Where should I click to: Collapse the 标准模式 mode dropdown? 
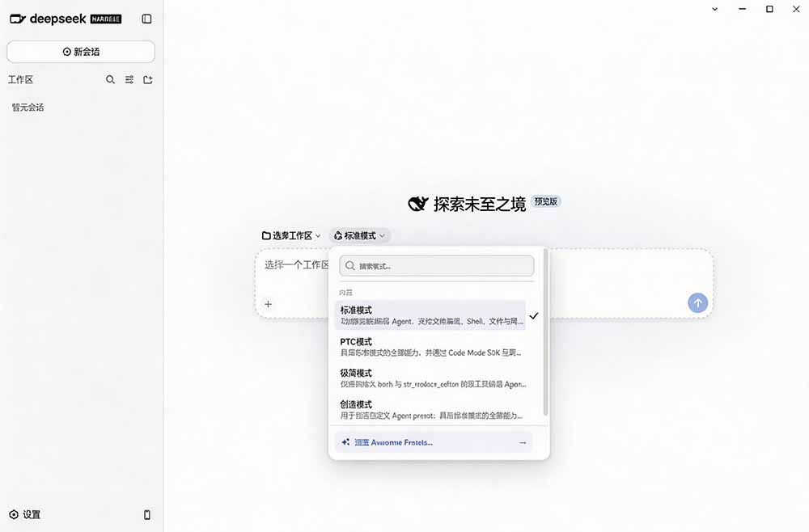[360, 235]
